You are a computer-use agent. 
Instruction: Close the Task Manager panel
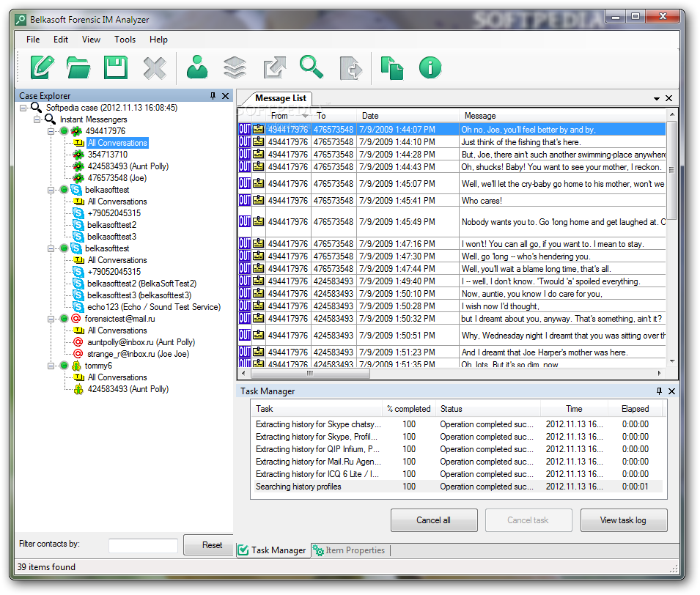coord(671,391)
